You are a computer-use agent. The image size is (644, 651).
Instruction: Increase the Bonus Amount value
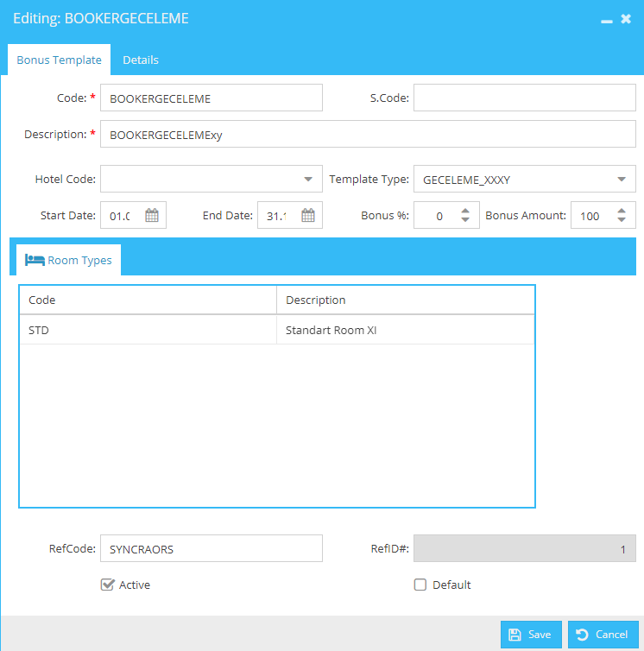622,211
